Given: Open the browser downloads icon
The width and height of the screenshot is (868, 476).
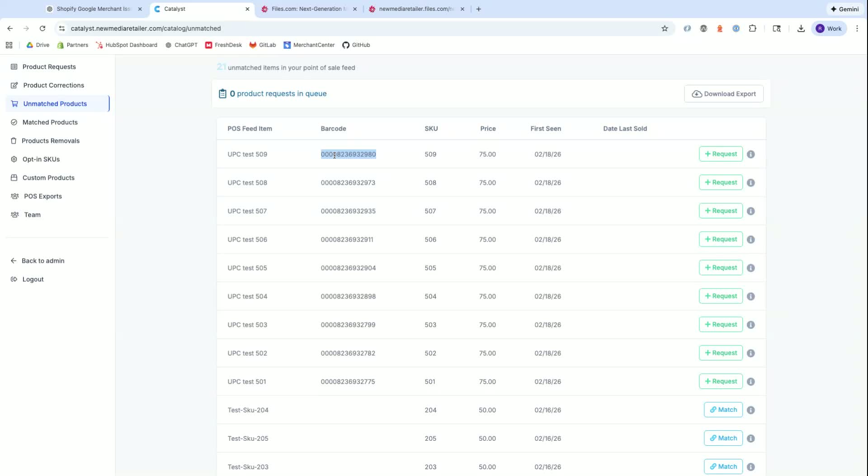Looking at the screenshot, I should (x=801, y=28).
